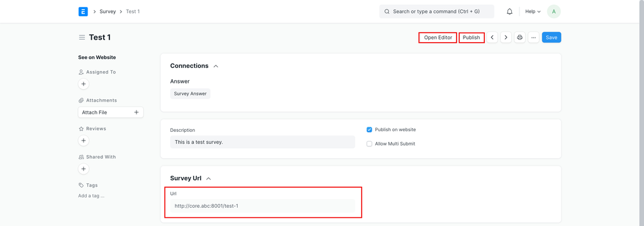The height and width of the screenshot is (226, 644).
Task: Add an assignee with plus button
Action: pyautogui.click(x=84, y=84)
